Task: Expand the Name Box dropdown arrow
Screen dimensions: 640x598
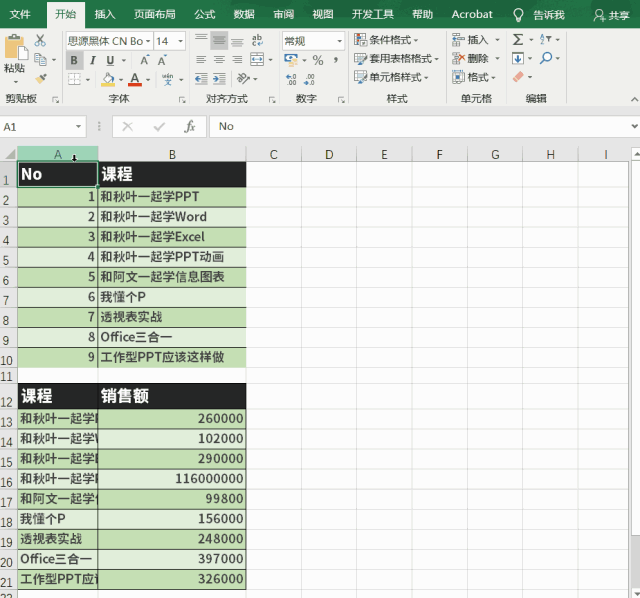Action: pos(78,127)
